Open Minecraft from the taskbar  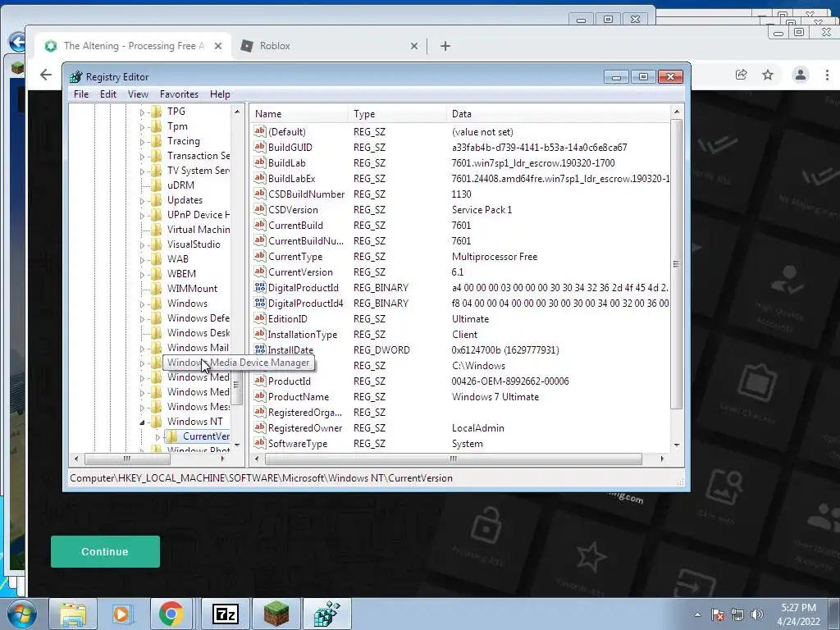pos(276,614)
